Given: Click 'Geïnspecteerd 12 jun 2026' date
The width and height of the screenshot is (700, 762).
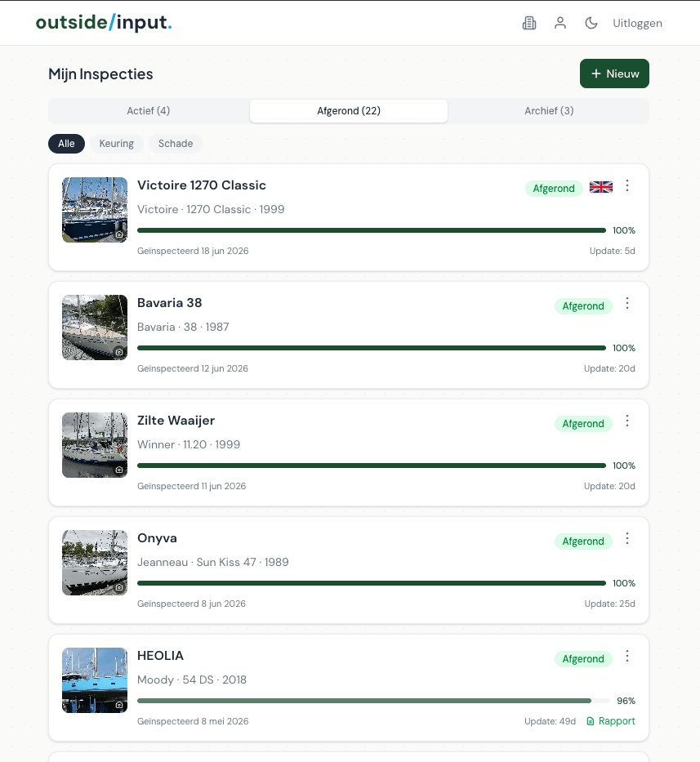Looking at the screenshot, I should point(193,368).
